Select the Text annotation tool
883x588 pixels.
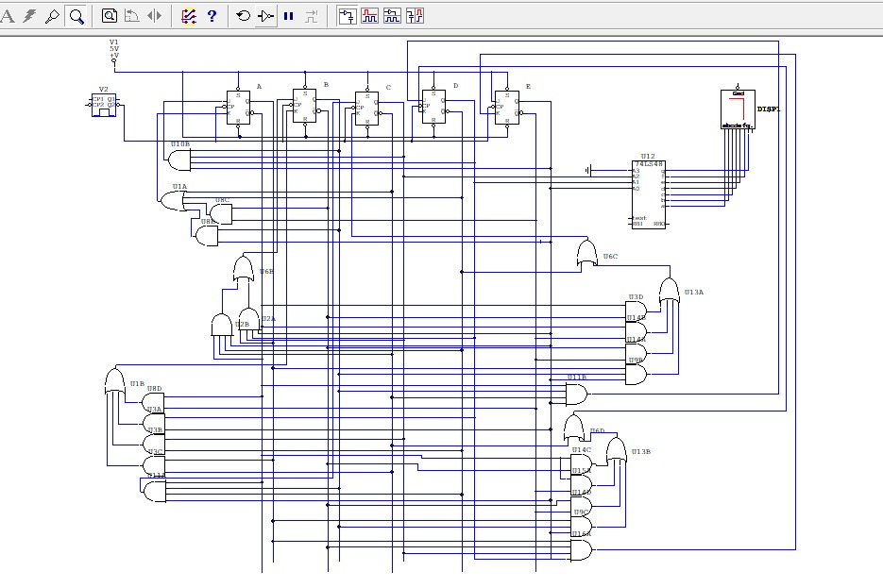pos(9,15)
